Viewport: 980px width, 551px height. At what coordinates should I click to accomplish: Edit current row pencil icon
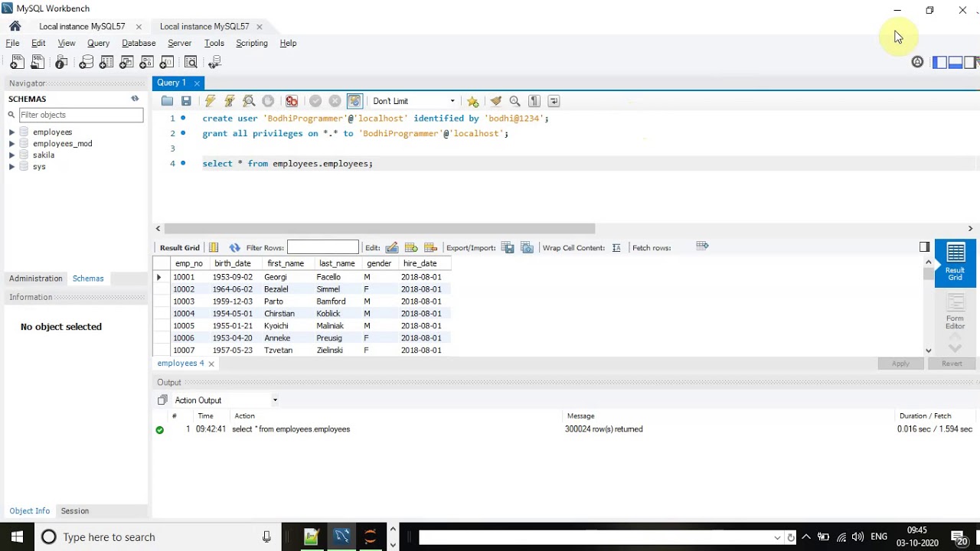pyautogui.click(x=392, y=247)
